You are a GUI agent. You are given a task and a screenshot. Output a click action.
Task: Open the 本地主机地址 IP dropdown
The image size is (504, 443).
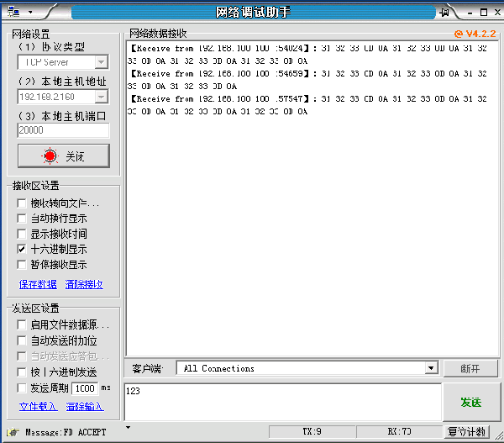101,98
